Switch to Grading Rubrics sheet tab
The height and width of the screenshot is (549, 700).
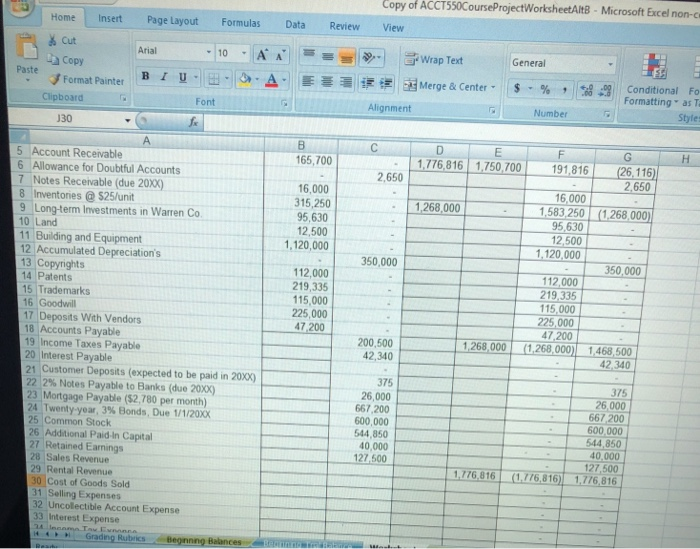(115, 537)
